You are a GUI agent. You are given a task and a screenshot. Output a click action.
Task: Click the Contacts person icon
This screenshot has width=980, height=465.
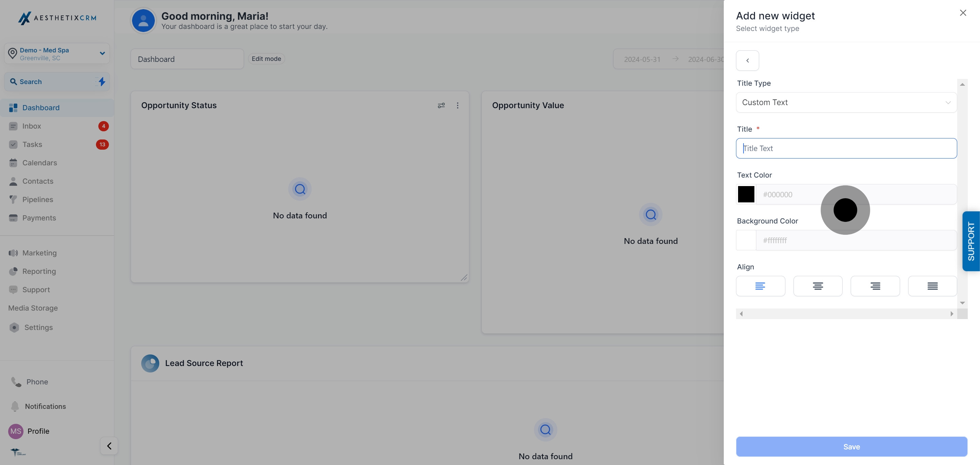pos(13,181)
